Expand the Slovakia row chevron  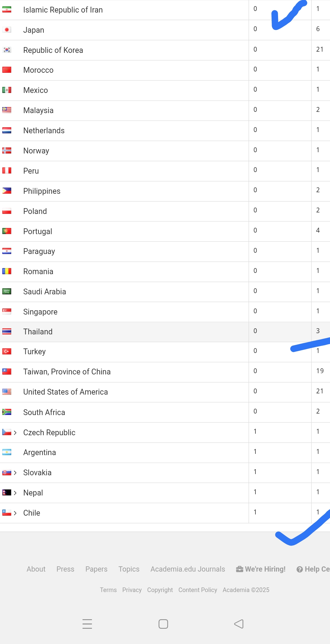[15, 473]
